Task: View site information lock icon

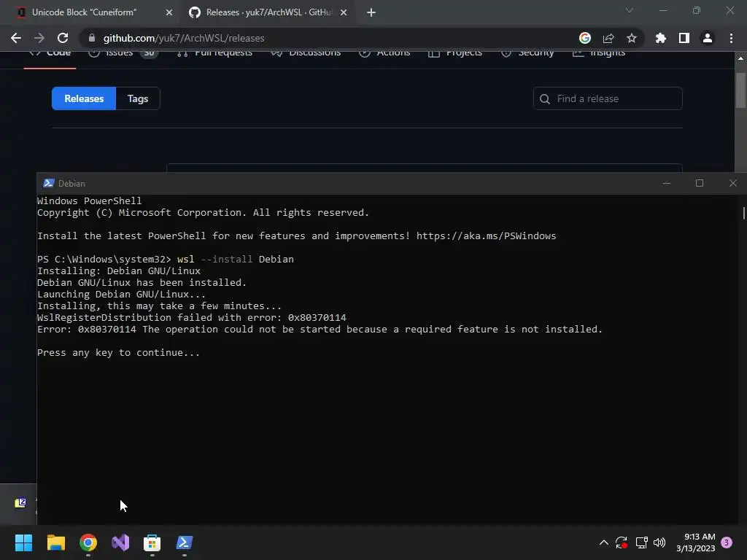Action: (x=92, y=38)
